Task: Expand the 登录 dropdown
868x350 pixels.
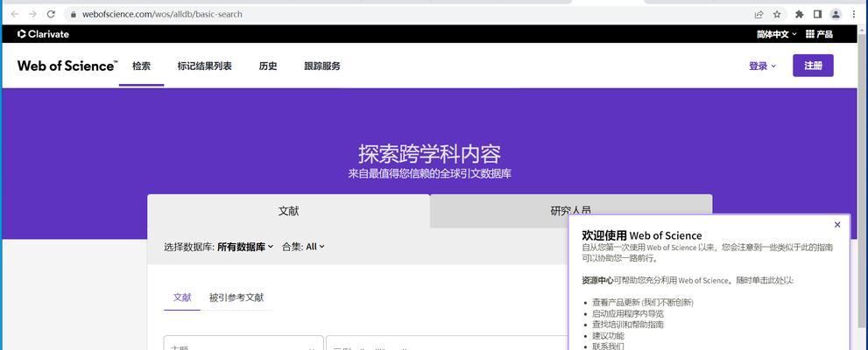Action: (762, 66)
